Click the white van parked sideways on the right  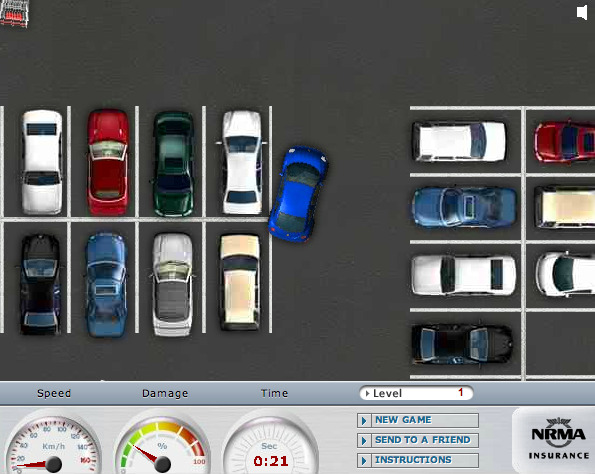pyautogui.click(x=459, y=141)
